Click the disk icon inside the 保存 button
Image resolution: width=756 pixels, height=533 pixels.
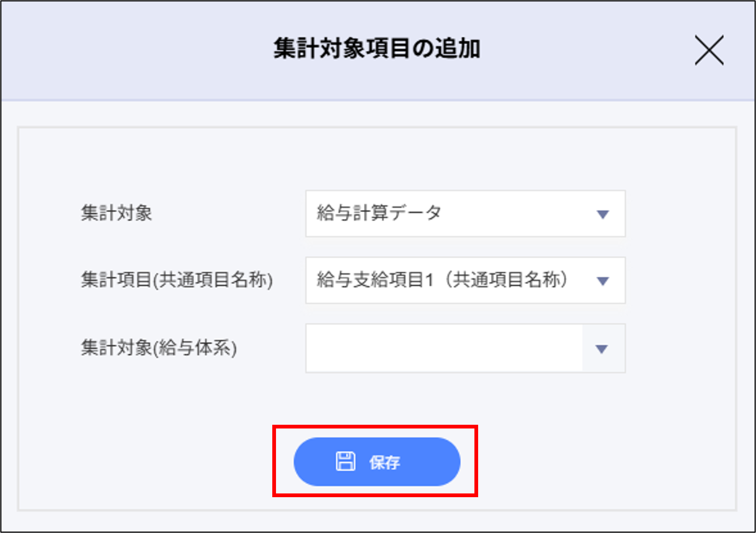pyautogui.click(x=346, y=462)
